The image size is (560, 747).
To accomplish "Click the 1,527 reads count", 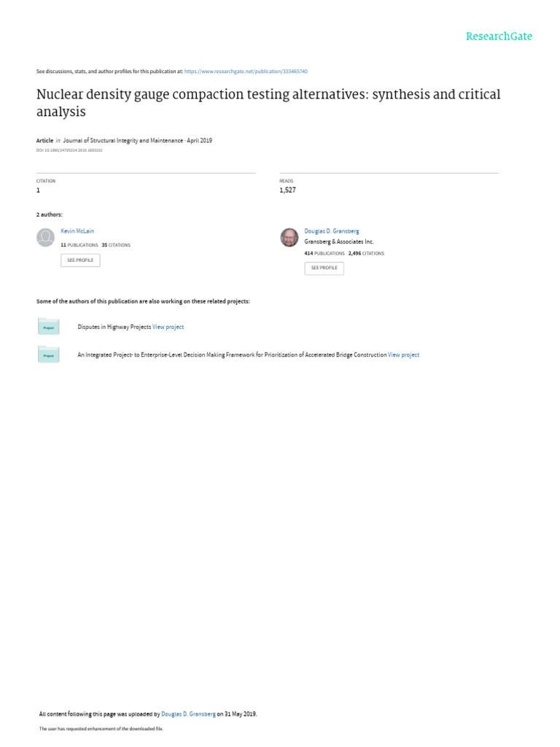I will 287,190.
